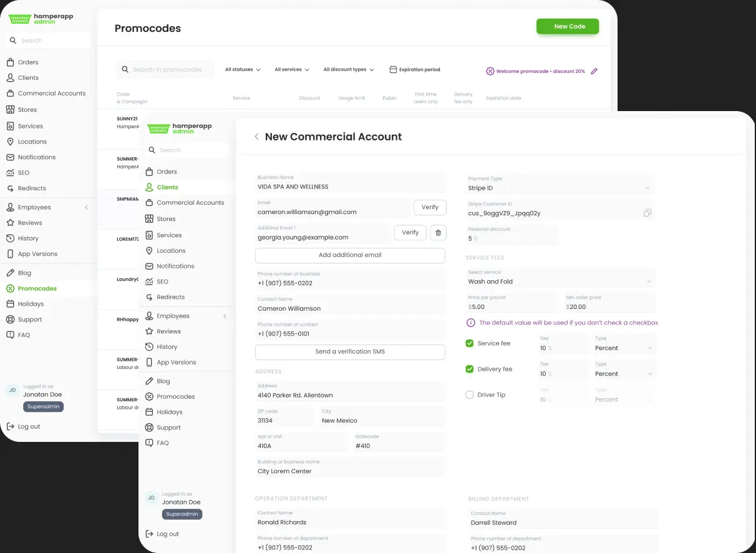The width and height of the screenshot is (756, 553).
Task: Open All services filter dropdown
Action: coord(292,69)
